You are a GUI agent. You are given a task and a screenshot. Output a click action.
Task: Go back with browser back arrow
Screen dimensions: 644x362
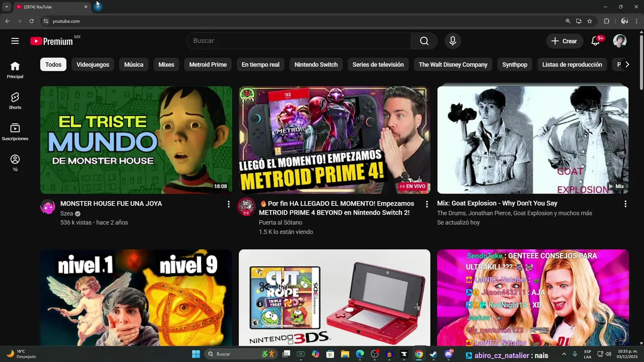click(7, 21)
